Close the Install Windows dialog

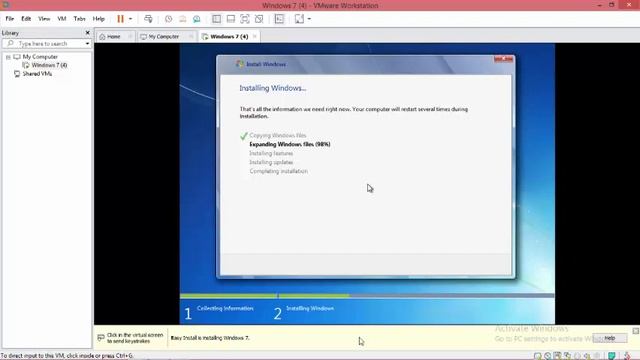point(503,59)
